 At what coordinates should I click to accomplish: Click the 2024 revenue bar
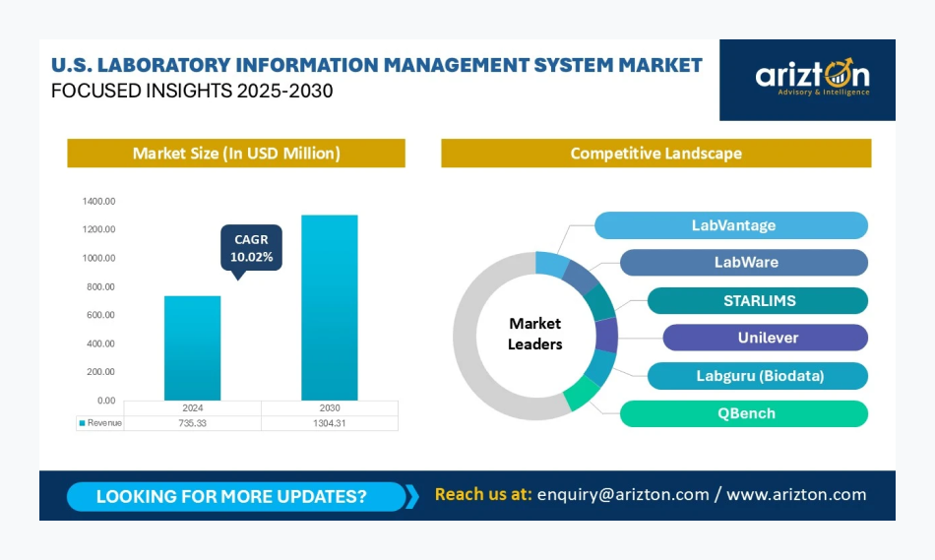pyautogui.click(x=192, y=347)
